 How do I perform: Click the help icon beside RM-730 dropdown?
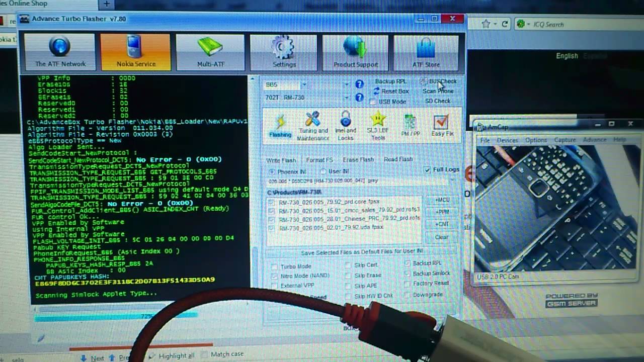click(x=359, y=97)
